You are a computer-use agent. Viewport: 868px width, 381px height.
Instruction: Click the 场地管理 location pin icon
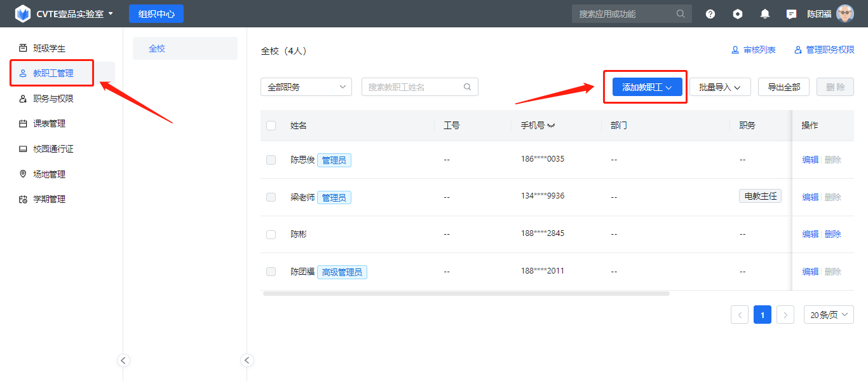[x=23, y=174]
